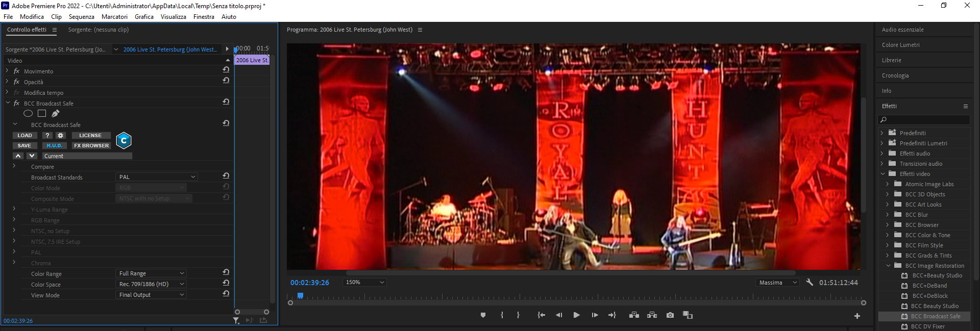This screenshot has height=331, width=980.
Task: Open the 150% zoom level dropdown
Action: click(x=364, y=282)
